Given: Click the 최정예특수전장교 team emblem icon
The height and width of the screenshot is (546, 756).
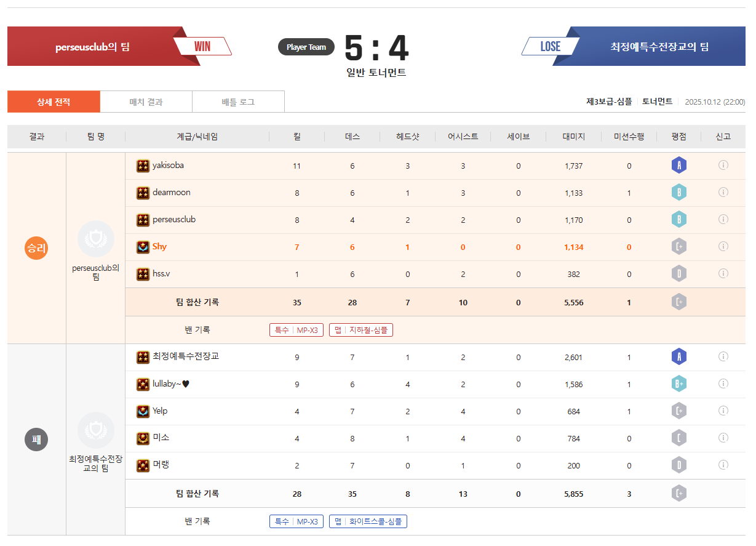Looking at the screenshot, I should [96, 430].
